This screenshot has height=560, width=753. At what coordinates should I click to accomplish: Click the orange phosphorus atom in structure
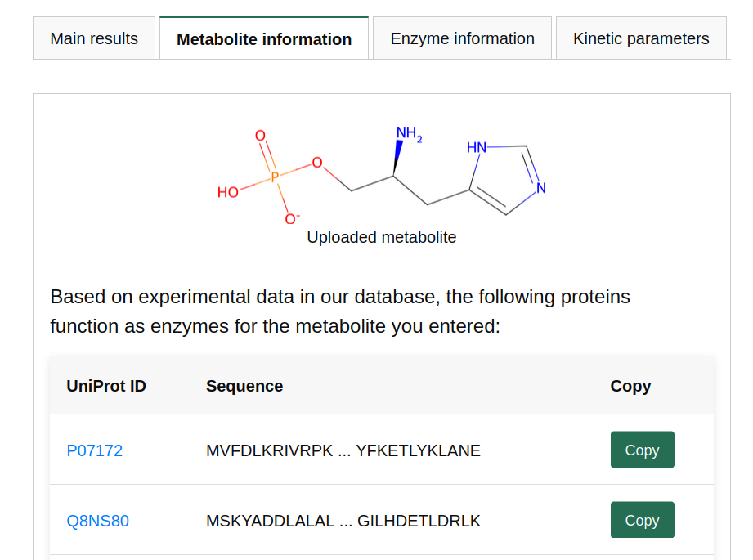point(275,176)
